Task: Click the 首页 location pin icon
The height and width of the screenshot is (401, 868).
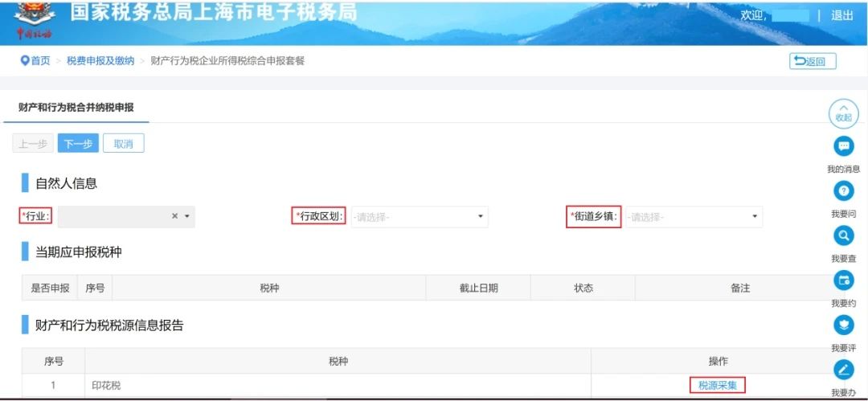Action: [24, 60]
